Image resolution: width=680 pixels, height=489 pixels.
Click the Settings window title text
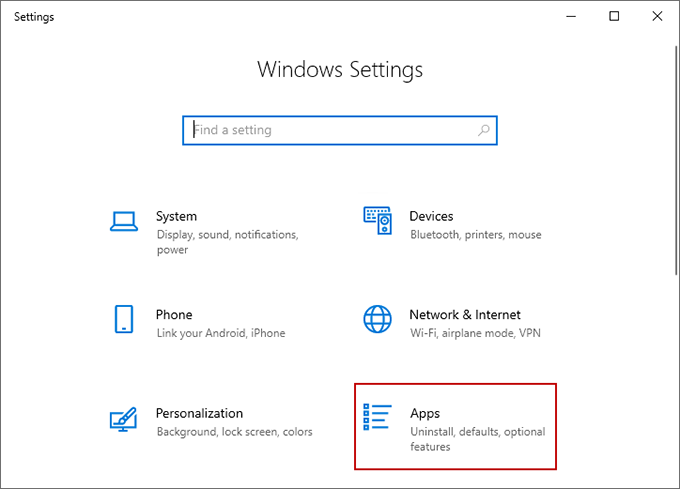[x=34, y=17]
